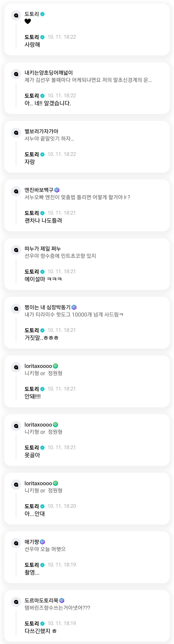
Task: Open the 떠누가 제일 쩌누 profile name
Action: [43, 248]
